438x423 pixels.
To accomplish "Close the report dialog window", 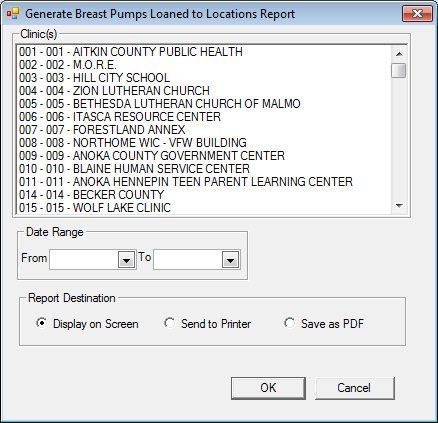I will [x=417, y=14].
